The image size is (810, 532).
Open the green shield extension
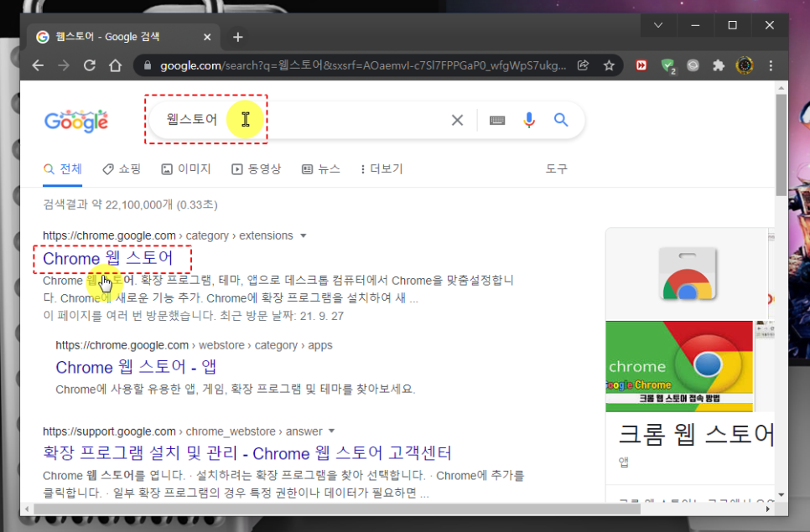(668, 66)
